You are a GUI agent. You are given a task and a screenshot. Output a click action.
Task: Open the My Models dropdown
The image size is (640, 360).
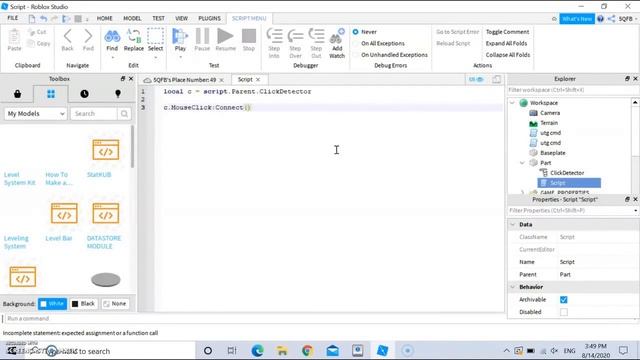36,113
